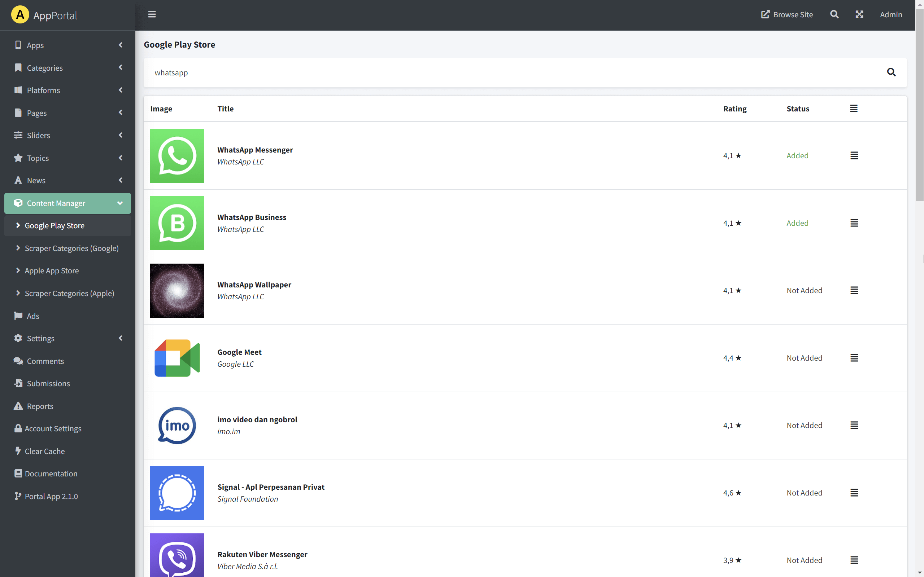Toggle WhatsApp Wallpaper status from Not Added
The width and height of the screenshot is (924, 577).
coord(804,290)
